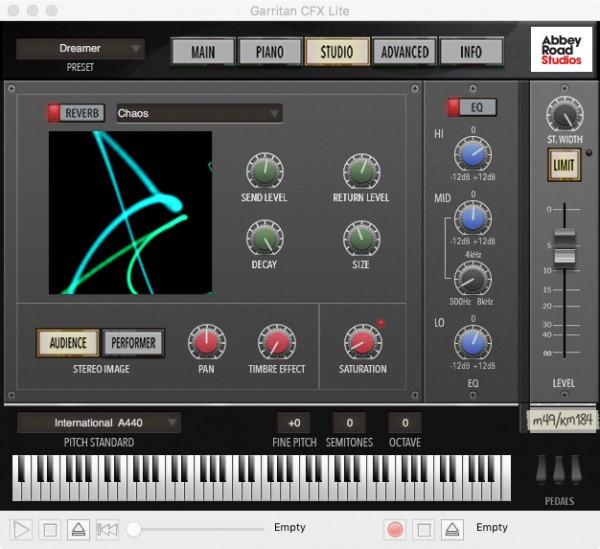Image resolution: width=600 pixels, height=549 pixels.
Task: Click the SEMITONES value field
Action: pyautogui.click(x=349, y=423)
